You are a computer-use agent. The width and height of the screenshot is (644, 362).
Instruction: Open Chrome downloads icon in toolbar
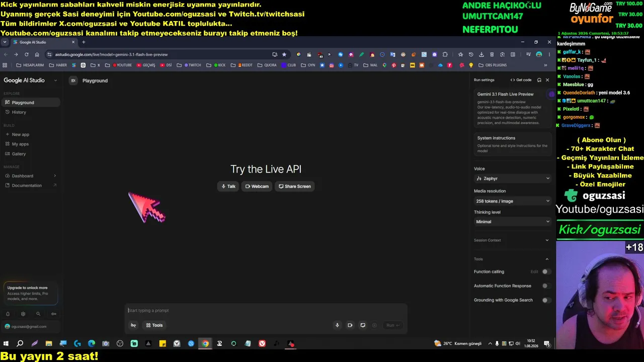(481, 54)
